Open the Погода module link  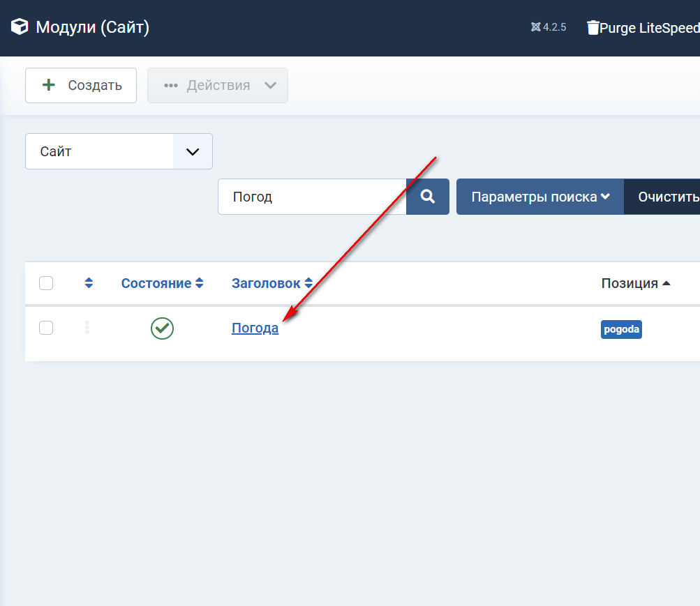pos(255,328)
